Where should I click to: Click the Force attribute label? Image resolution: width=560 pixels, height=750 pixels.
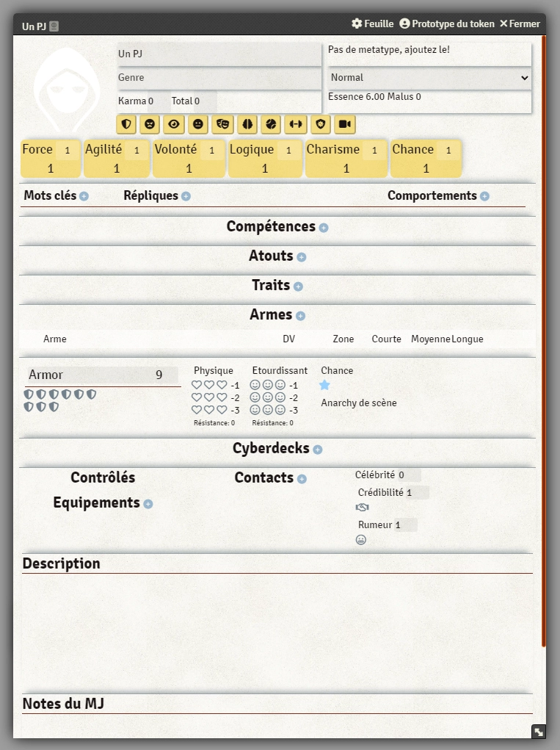click(37, 149)
